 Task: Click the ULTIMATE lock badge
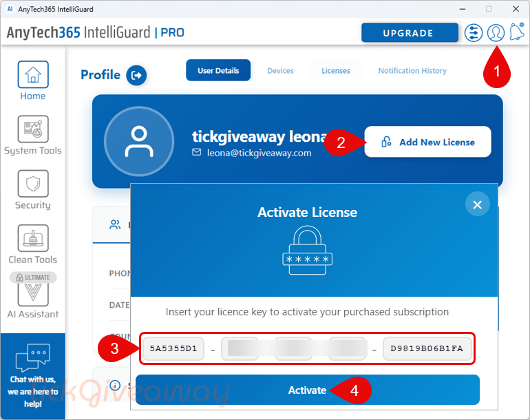click(33, 277)
